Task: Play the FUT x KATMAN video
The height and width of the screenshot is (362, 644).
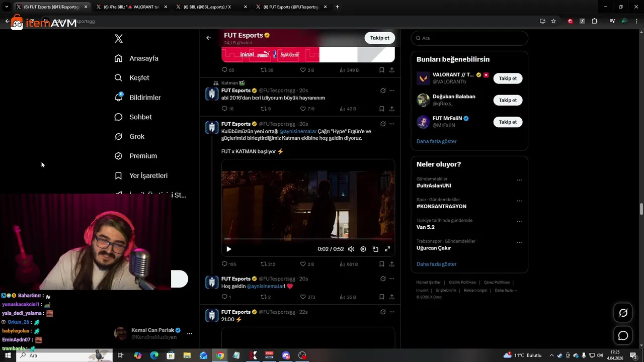Action: pos(229,249)
